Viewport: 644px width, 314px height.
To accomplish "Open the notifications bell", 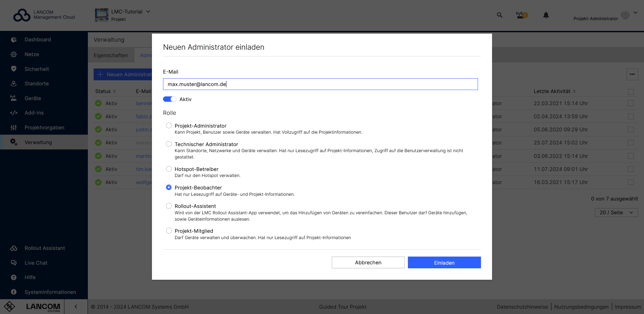I will tap(546, 15).
